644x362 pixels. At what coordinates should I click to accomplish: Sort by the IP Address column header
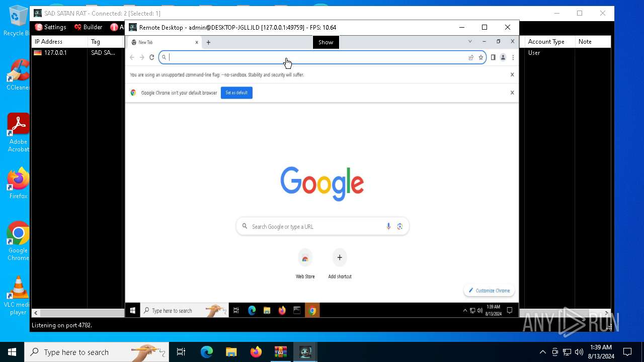(x=59, y=42)
